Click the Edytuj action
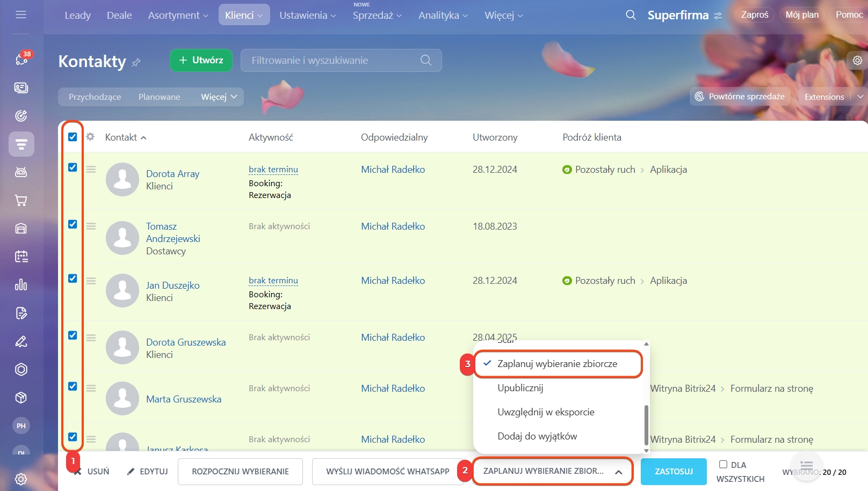 tap(148, 472)
